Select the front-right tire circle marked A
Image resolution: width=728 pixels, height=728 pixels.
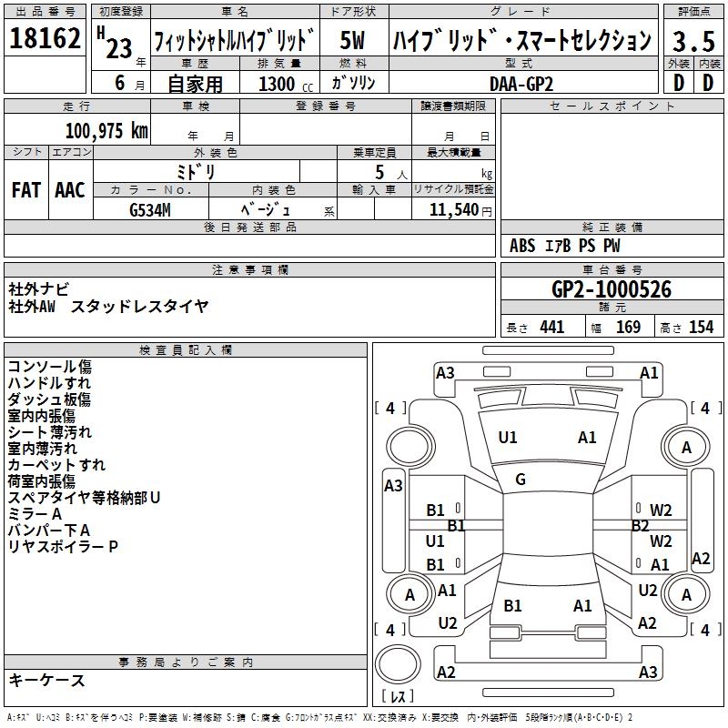point(686,447)
